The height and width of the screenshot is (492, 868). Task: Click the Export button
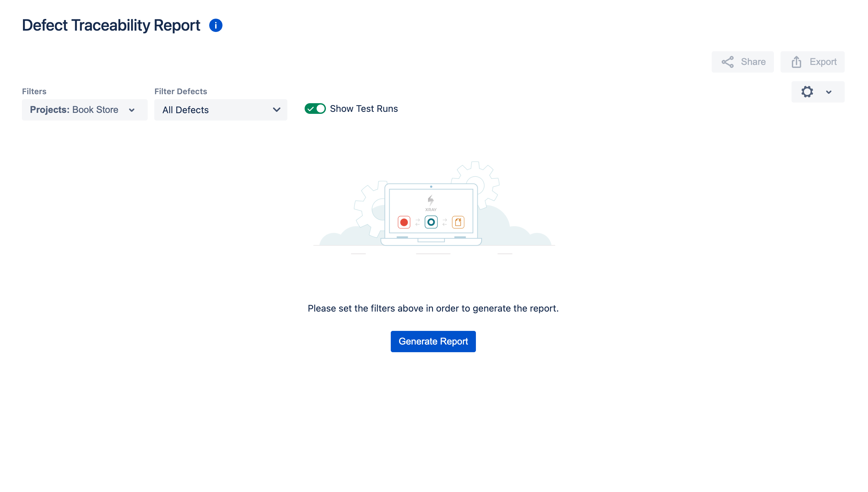(x=812, y=62)
